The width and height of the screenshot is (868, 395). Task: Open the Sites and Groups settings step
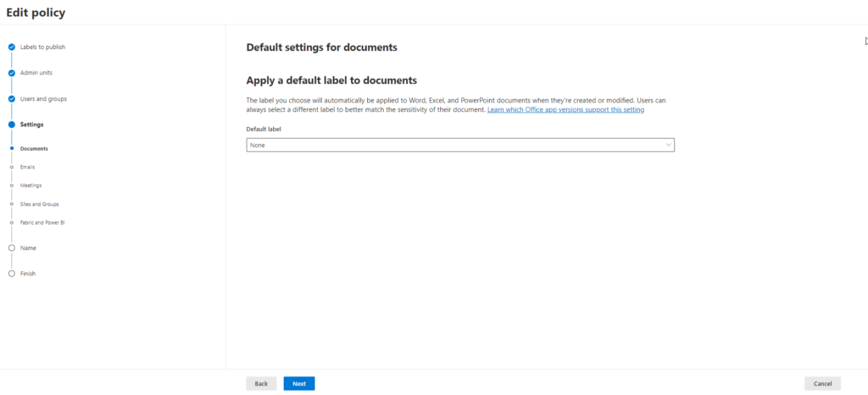tap(39, 204)
